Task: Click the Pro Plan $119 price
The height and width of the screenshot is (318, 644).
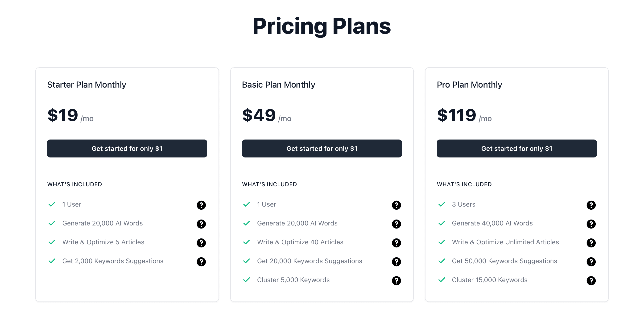Action: tap(456, 115)
